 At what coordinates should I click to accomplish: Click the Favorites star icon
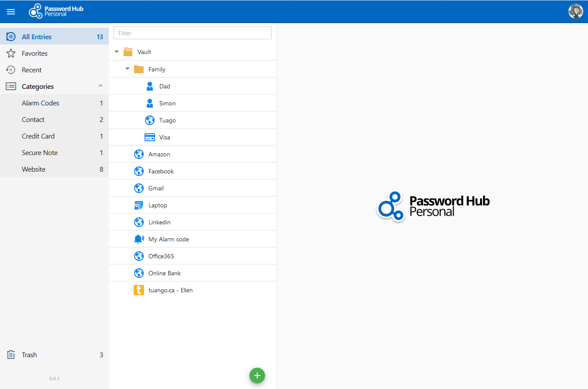tap(11, 53)
